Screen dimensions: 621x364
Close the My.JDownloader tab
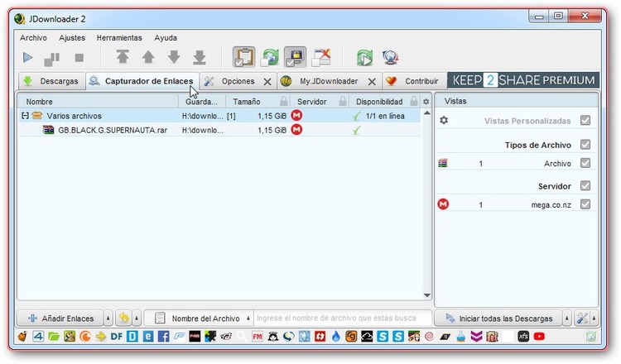pos(372,82)
